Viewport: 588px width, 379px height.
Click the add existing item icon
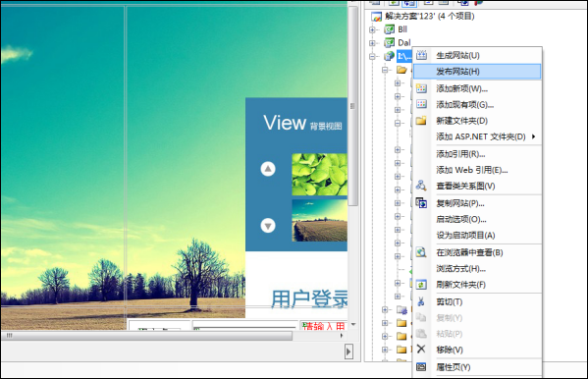point(421,104)
